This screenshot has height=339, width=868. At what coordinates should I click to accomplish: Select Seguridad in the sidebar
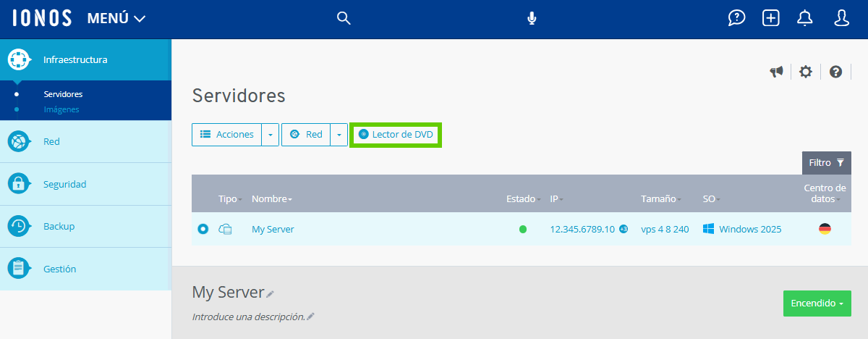click(64, 184)
